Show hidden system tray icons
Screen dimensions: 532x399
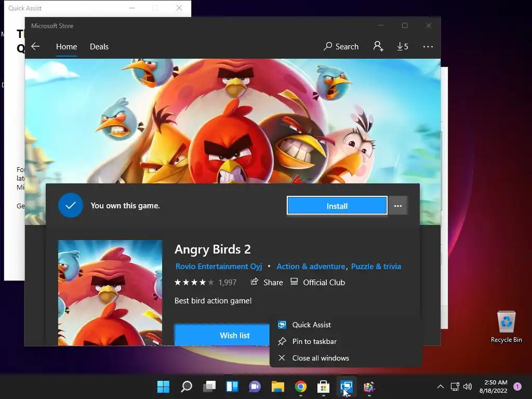tap(441, 387)
